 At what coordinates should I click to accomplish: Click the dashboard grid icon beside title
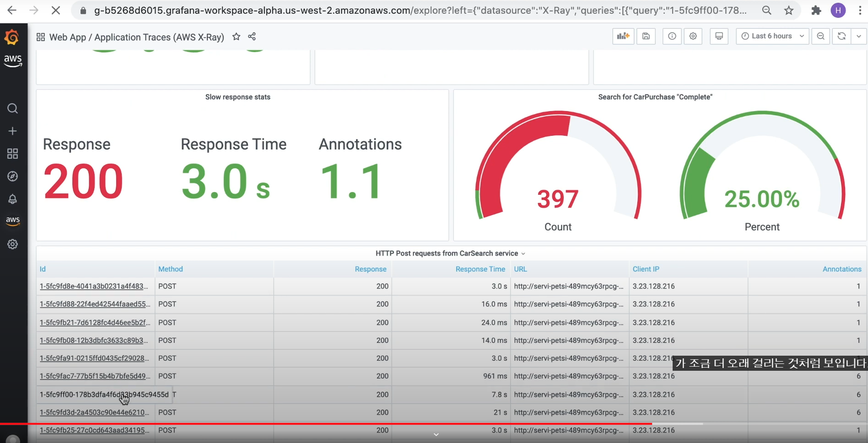pyautogui.click(x=41, y=37)
